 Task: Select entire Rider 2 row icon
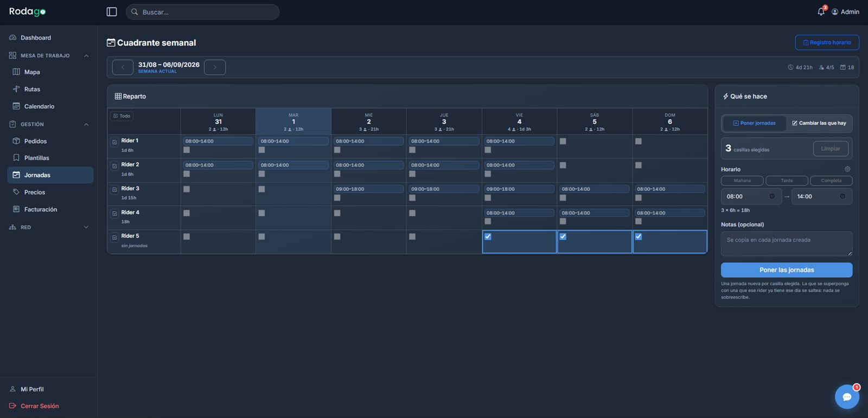(114, 166)
